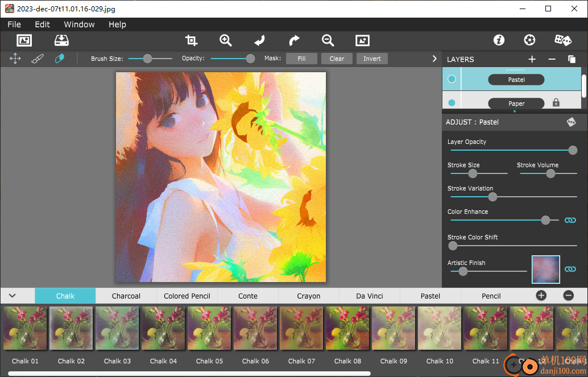Remove preset with minus button
The image size is (588, 377).
568,296
